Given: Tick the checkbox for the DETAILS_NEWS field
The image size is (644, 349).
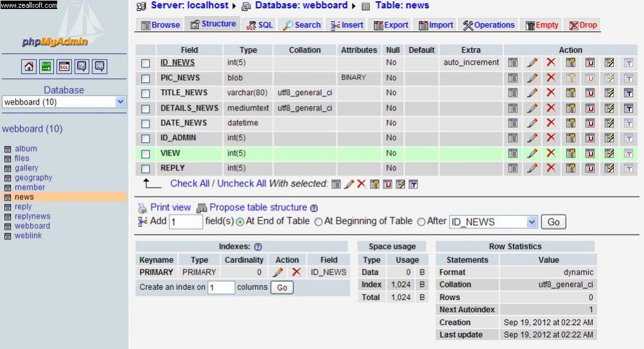Looking at the screenshot, I should (x=145, y=109).
